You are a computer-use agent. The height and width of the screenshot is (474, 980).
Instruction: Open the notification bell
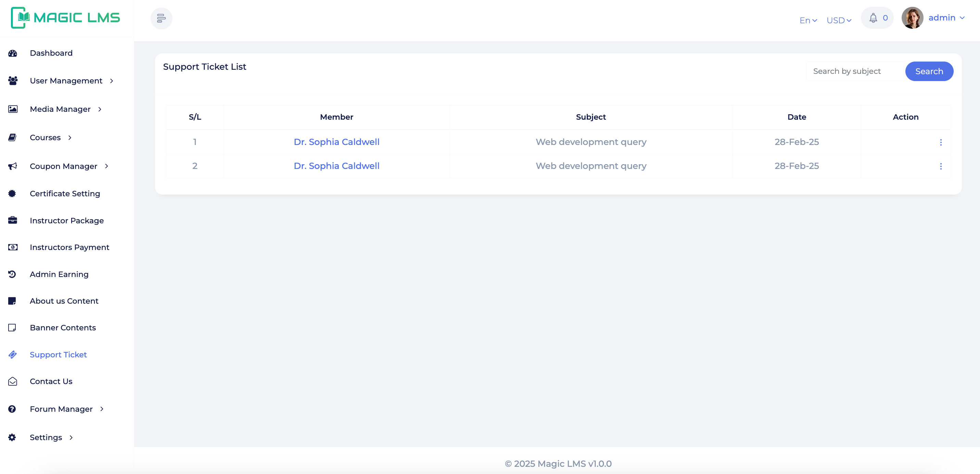point(873,18)
